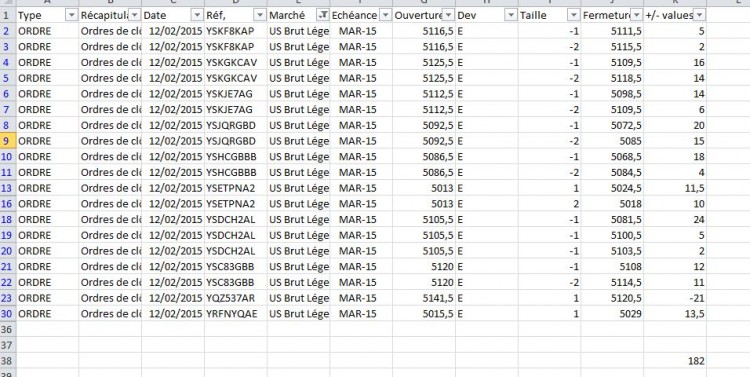The image size is (750, 377).
Task: Open the +/- values filter dropdown
Action: (x=699, y=16)
